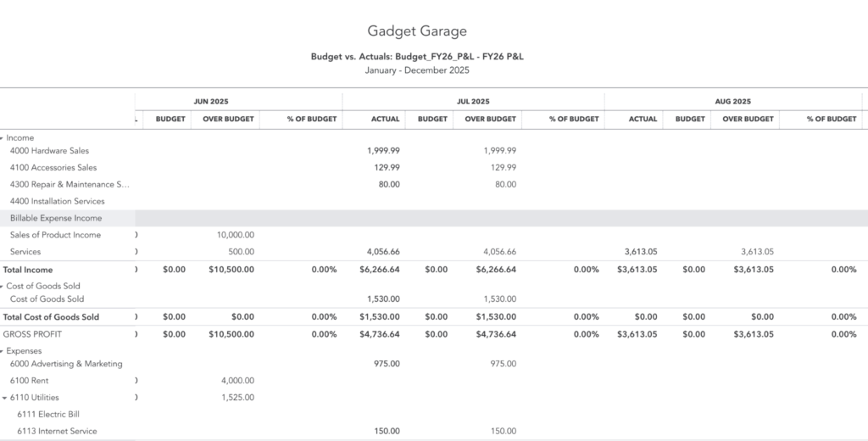Viewport: 868px width, 441px height.
Task: Collapse the 6110 Utilities sub-account arrow
Action: point(5,398)
